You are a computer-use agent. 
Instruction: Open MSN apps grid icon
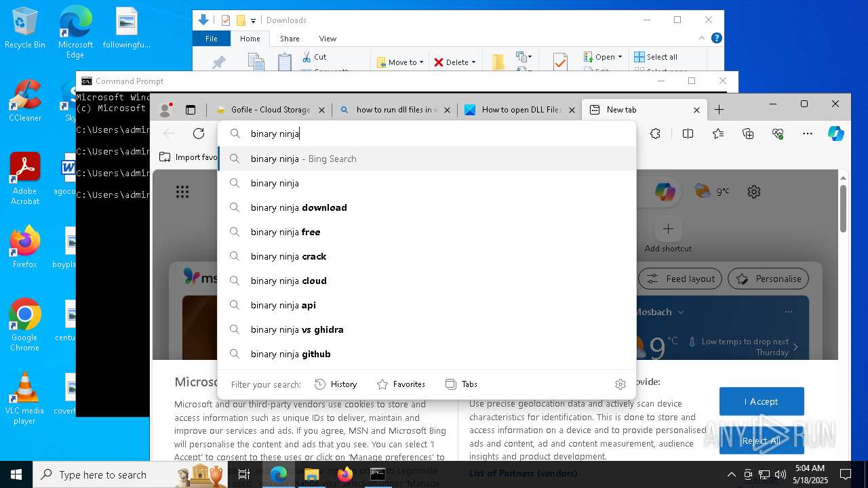coord(182,192)
